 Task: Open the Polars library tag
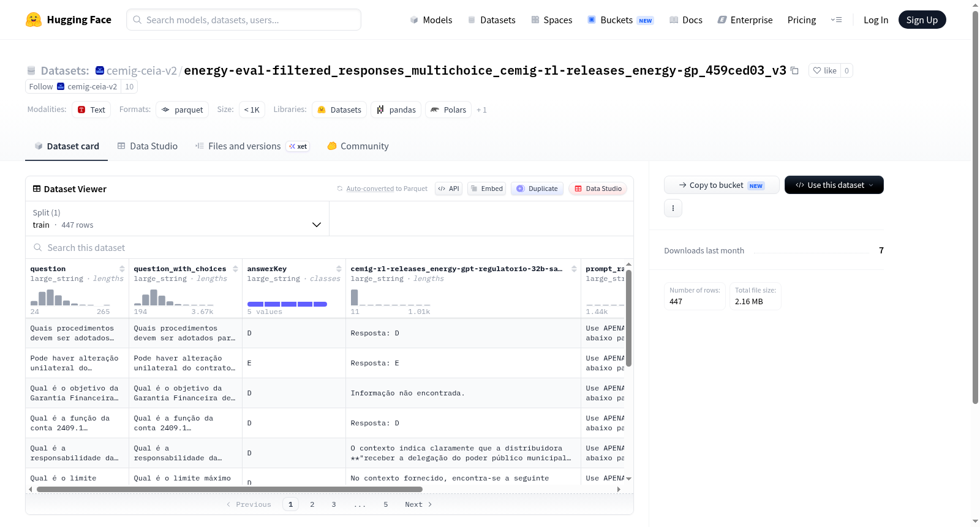[448, 110]
